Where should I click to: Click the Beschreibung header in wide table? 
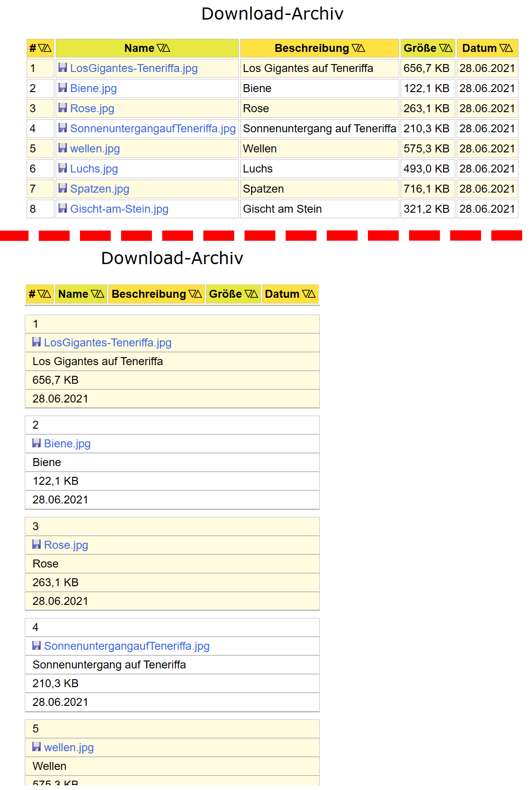click(x=311, y=48)
